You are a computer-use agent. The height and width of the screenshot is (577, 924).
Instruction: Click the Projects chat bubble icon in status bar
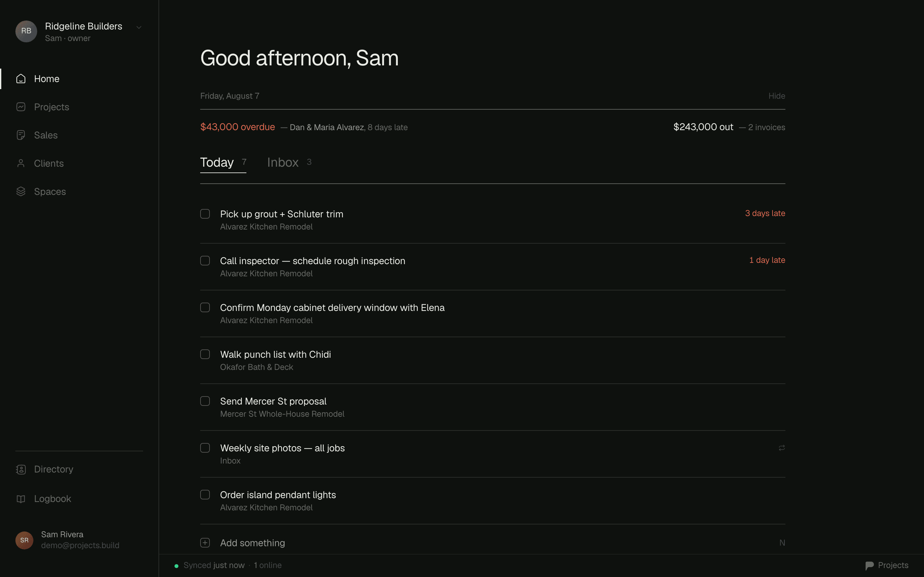click(869, 565)
